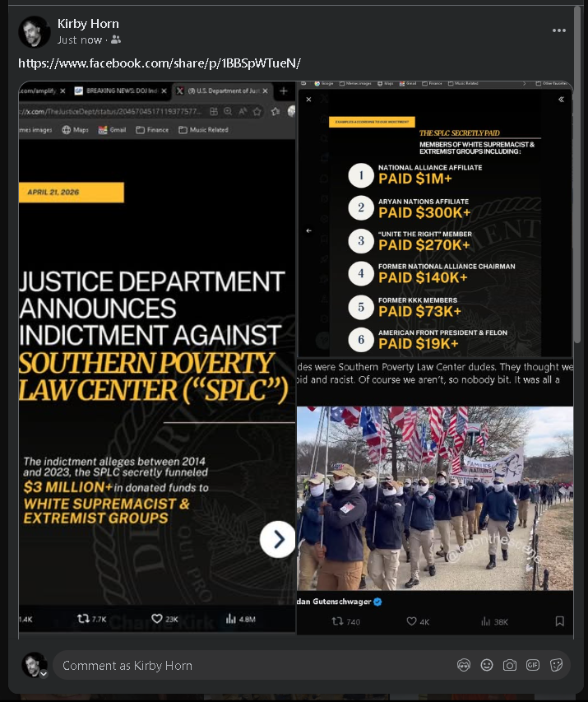Open the Finance bookmarks folder
The image size is (588, 702).
tap(152, 130)
